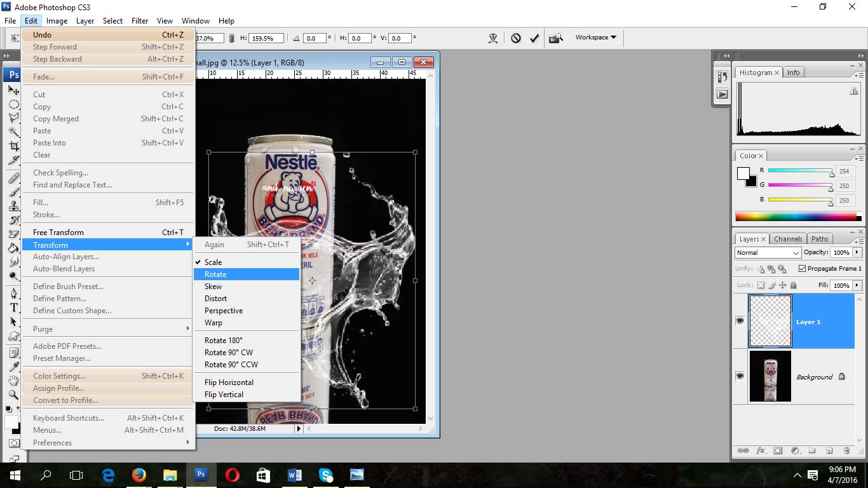Screen dimensions: 868x488
Task: Select the Brush tool
Action: point(13,191)
